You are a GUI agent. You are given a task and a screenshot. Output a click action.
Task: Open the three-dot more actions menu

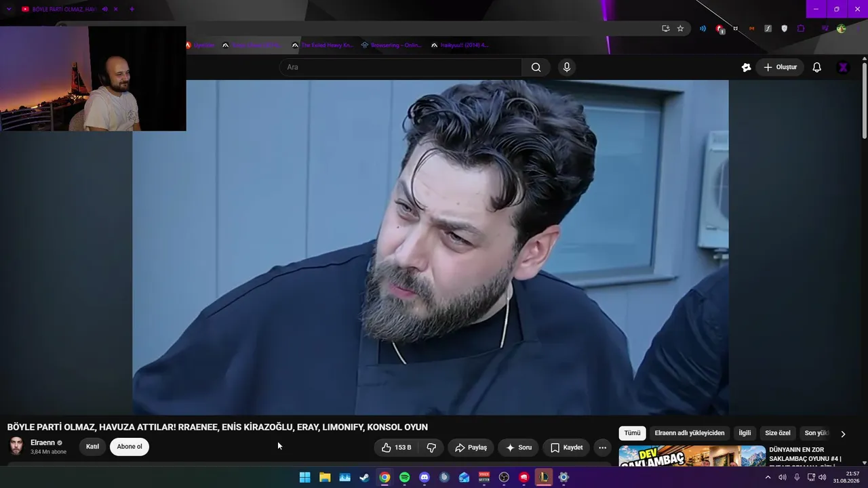tap(602, 447)
